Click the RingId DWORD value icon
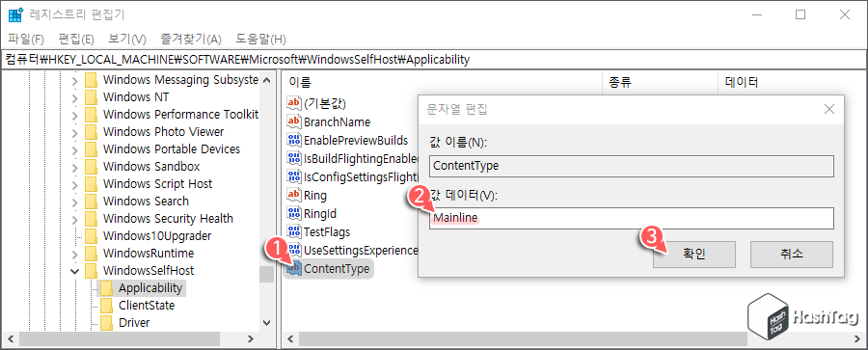The width and height of the screenshot is (868, 350). [x=293, y=213]
